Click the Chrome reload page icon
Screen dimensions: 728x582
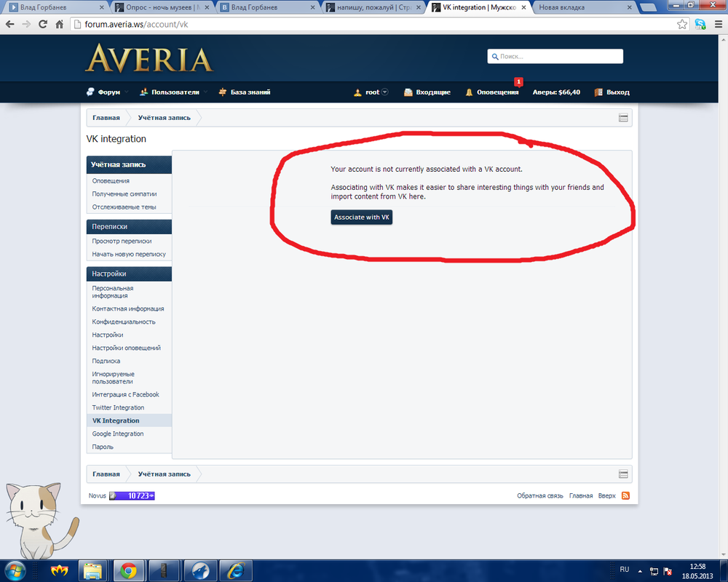click(42, 24)
